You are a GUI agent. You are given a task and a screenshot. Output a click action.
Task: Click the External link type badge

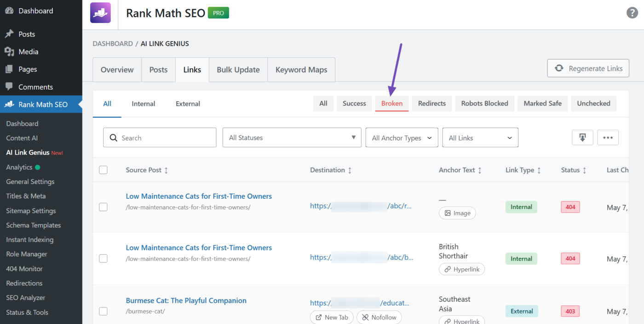pyautogui.click(x=522, y=311)
